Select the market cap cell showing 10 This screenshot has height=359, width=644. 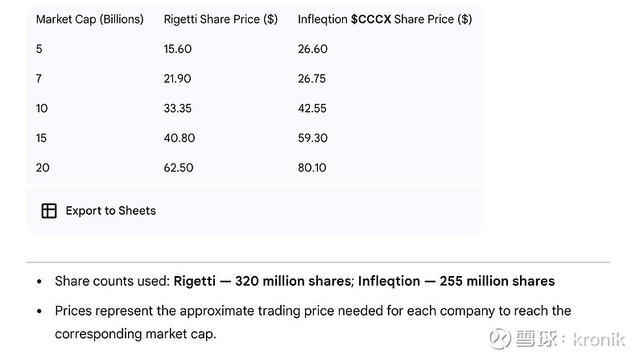tap(42, 109)
